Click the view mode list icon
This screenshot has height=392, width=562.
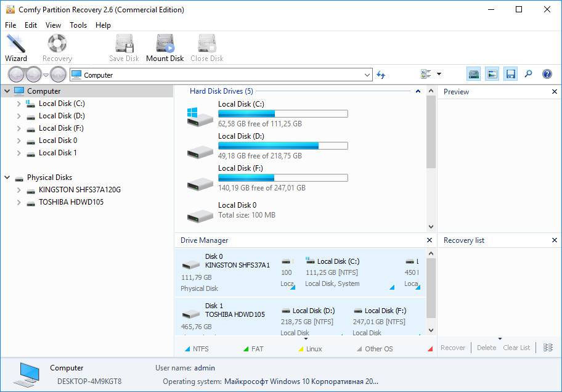[426, 74]
